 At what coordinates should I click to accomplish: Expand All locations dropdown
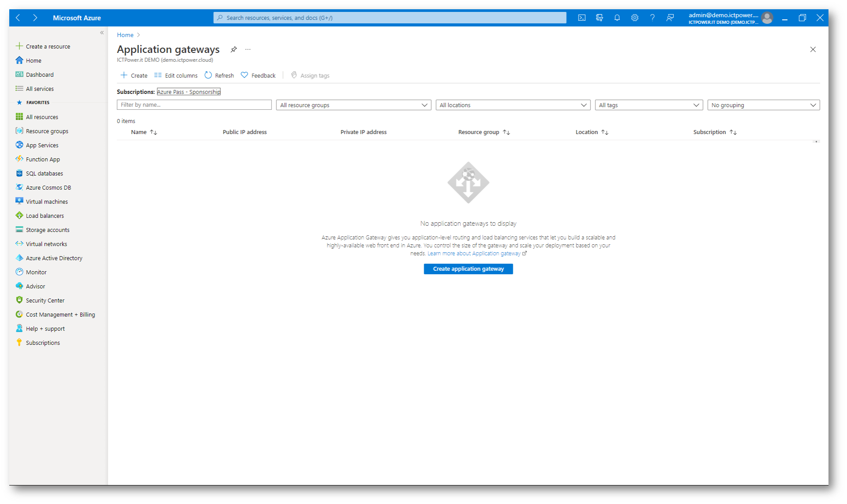(x=513, y=105)
